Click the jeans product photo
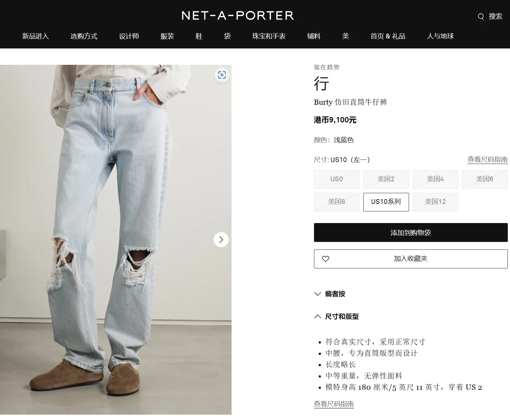The image size is (510, 420). pos(116,240)
